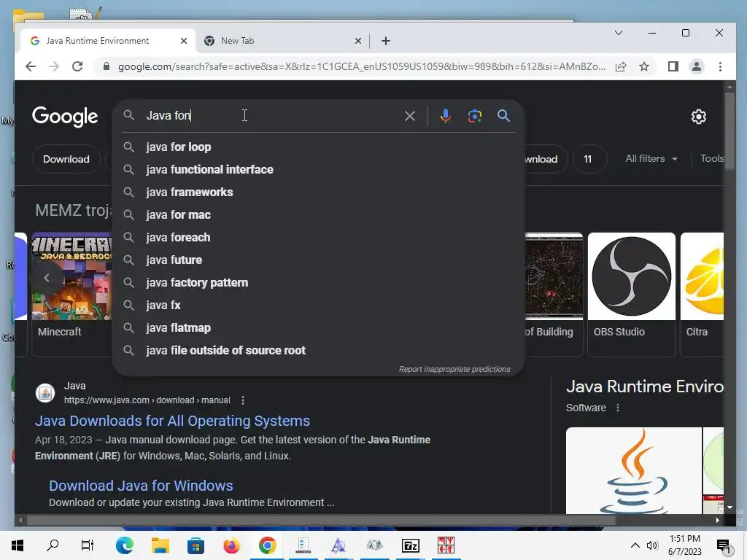Open Google quick settings gear
This screenshot has width=747, height=560.
coord(698,117)
